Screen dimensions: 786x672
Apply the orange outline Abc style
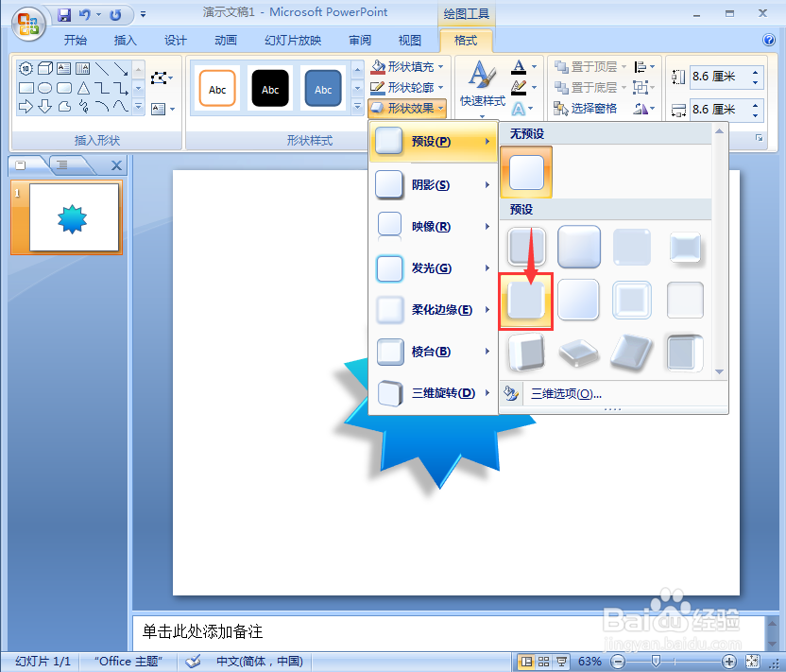tap(217, 89)
